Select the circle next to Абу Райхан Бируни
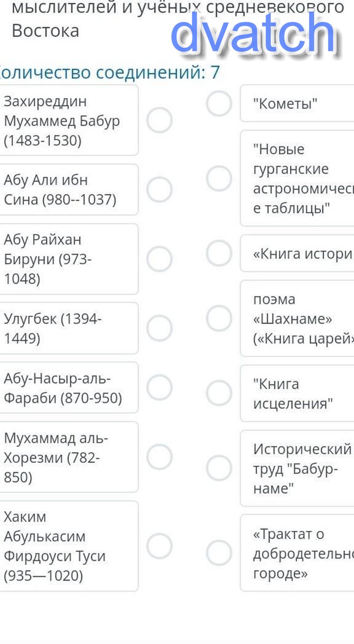The width and height of the screenshot is (354, 644). (159, 259)
